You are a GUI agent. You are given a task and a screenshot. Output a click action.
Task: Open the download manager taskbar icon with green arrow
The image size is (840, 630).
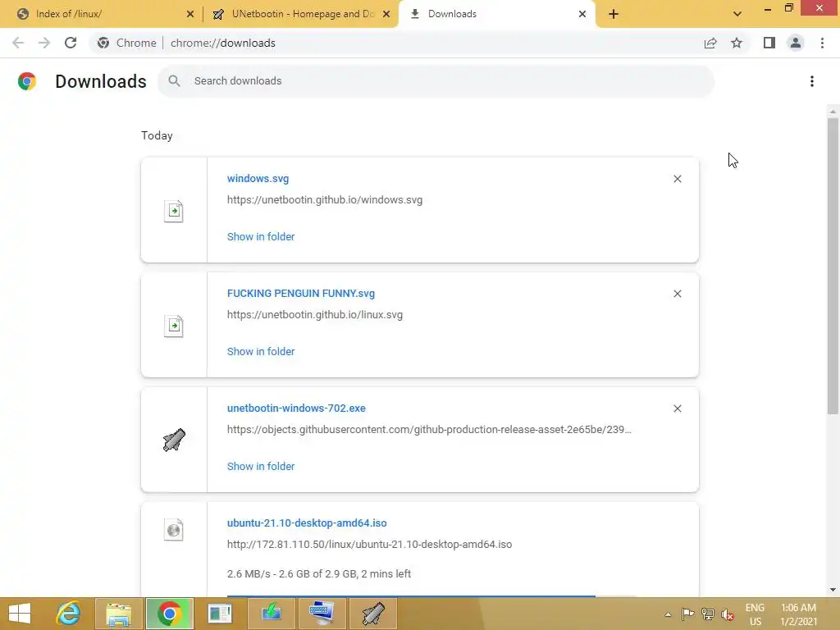(x=271, y=614)
